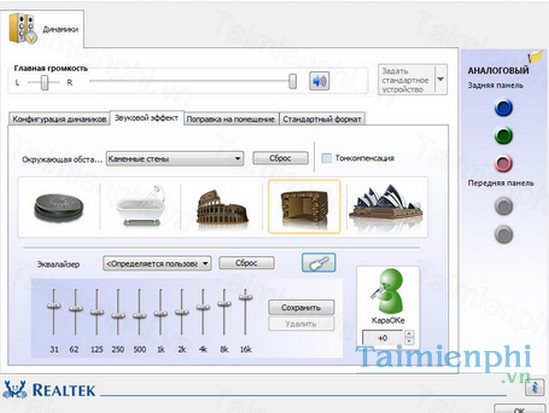The image size is (549, 413).
Task: Click the 2k equalizer slider
Action: point(182,312)
